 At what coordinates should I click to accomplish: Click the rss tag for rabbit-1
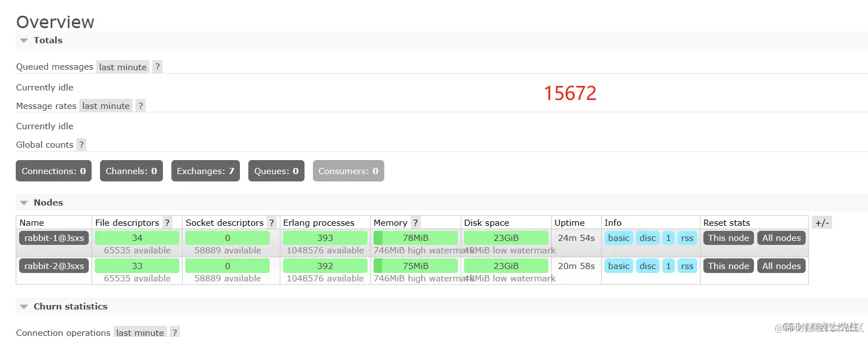coord(687,238)
